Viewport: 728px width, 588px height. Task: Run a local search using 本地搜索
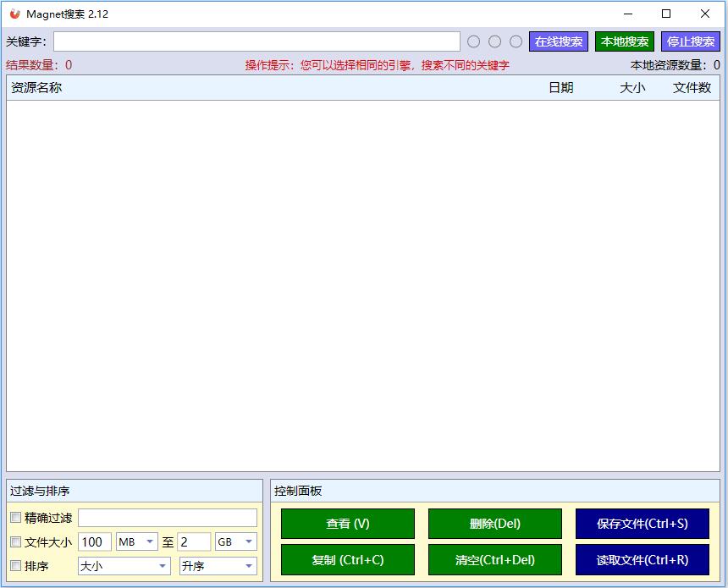[x=625, y=41]
